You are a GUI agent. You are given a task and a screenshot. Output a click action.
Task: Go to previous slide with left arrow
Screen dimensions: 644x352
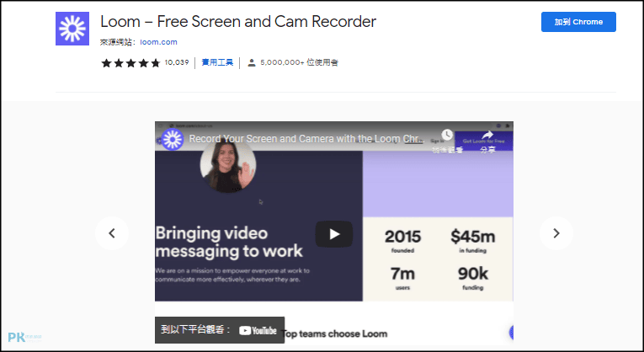(112, 233)
